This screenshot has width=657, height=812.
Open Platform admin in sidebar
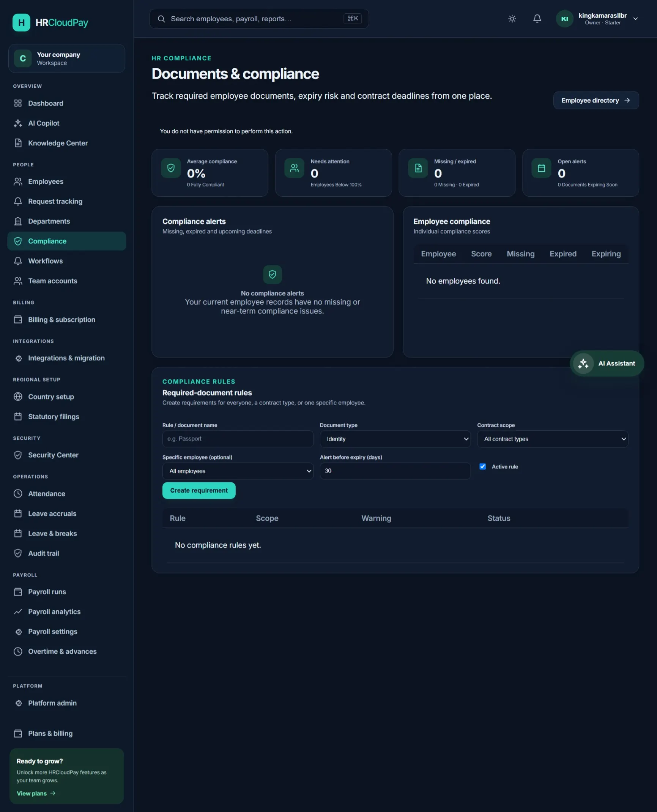point(66,703)
